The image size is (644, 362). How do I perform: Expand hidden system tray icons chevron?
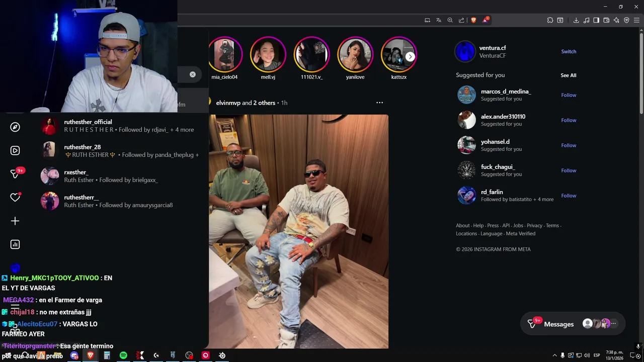coord(554,355)
